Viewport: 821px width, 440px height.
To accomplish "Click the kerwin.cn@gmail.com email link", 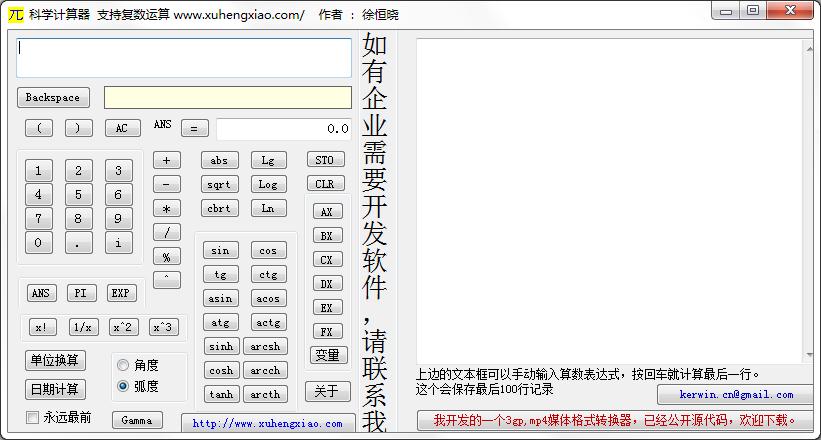I will tap(736, 395).
